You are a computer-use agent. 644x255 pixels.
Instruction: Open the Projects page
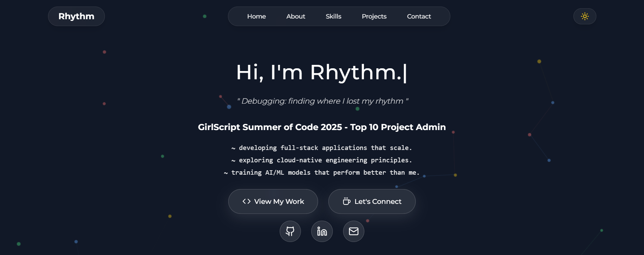click(x=374, y=16)
